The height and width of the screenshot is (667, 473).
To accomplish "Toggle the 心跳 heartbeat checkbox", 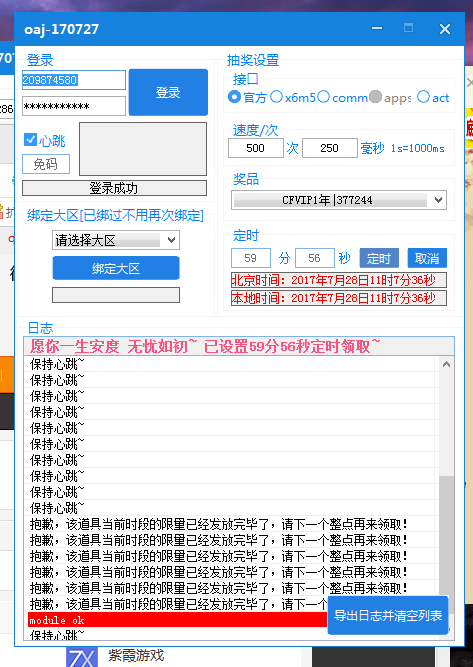I will pos(30,140).
